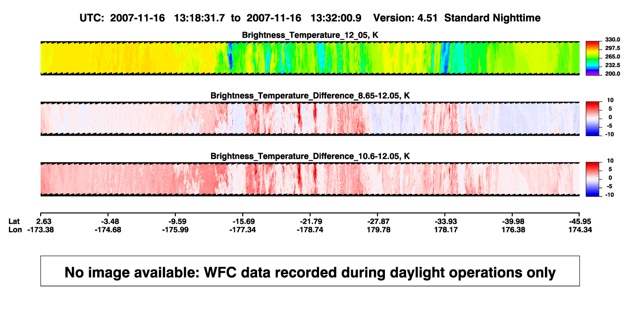This screenshot has height=330, width=644.
Task: Click latitude value -9.59
Action: click(175, 221)
